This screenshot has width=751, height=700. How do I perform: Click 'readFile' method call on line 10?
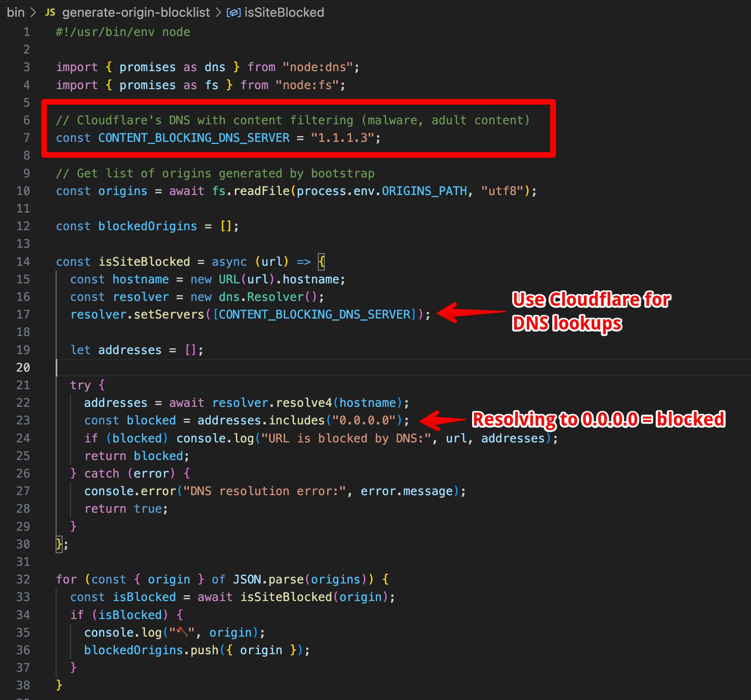pos(261,191)
